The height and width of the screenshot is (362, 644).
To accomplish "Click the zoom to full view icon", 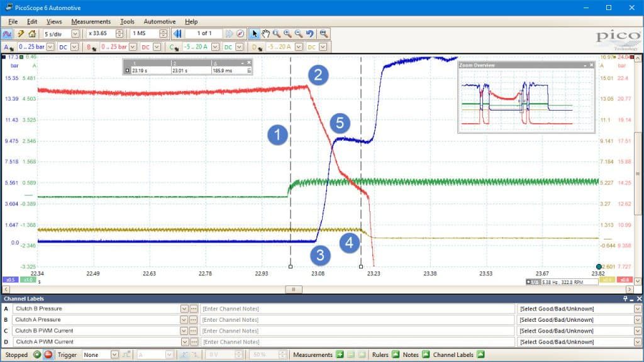I will pos(324,34).
